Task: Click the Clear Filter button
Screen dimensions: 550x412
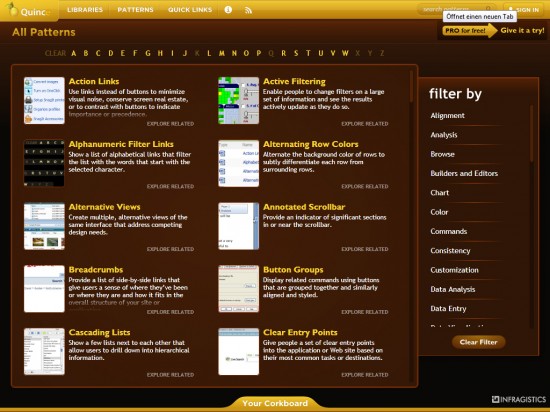Action: pos(478,342)
